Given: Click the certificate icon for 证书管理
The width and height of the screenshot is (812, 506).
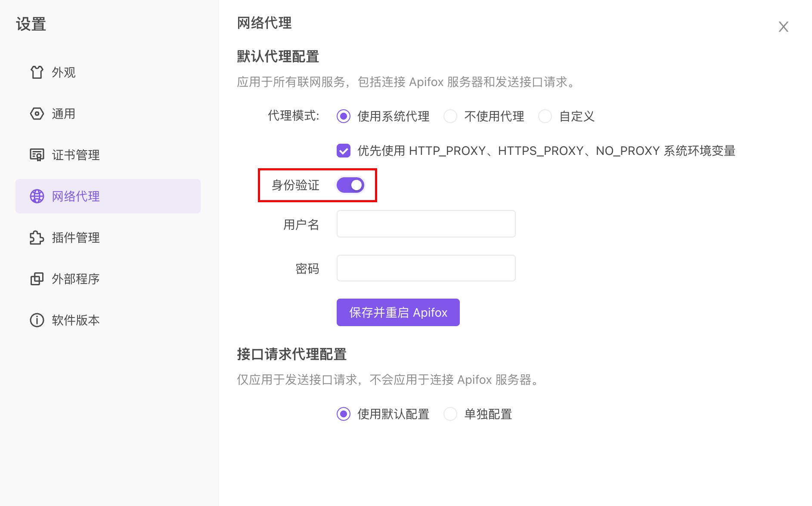Looking at the screenshot, I should (x=37, y=155).
